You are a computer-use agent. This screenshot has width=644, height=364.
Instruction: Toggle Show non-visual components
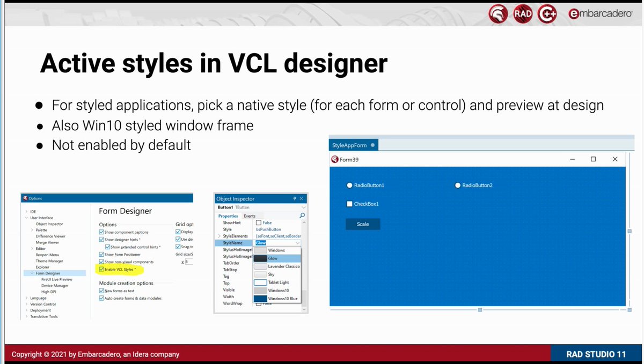102,262
